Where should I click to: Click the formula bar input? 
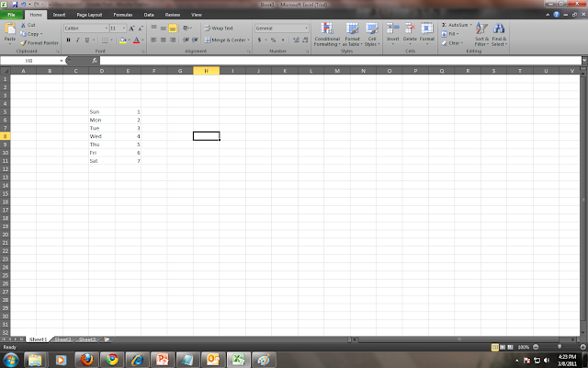(x=341, y=61)
